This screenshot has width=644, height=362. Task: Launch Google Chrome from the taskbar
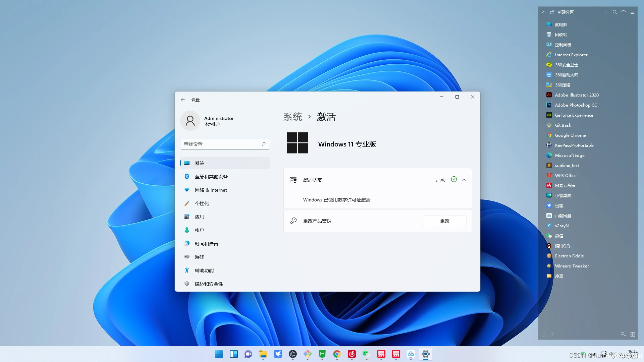click(337, 354)
